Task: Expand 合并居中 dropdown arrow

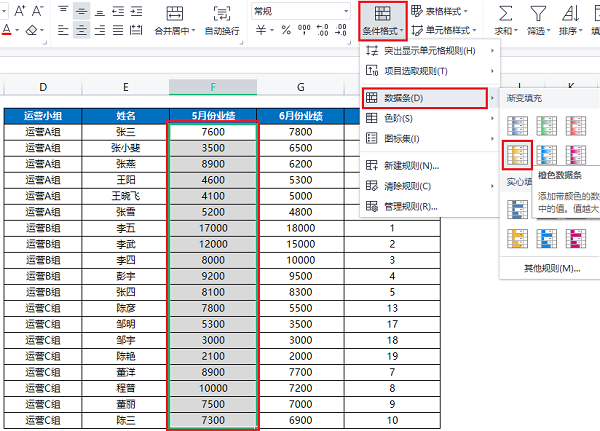Action: pyautogui.click(x=193, y=31)
